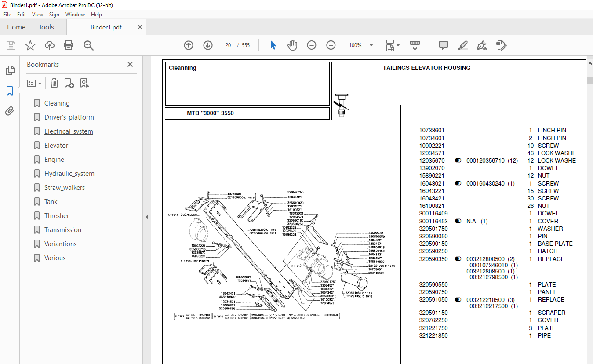Activate the hand pan tool
Screen dimensions: 593x364
(292, 45)
